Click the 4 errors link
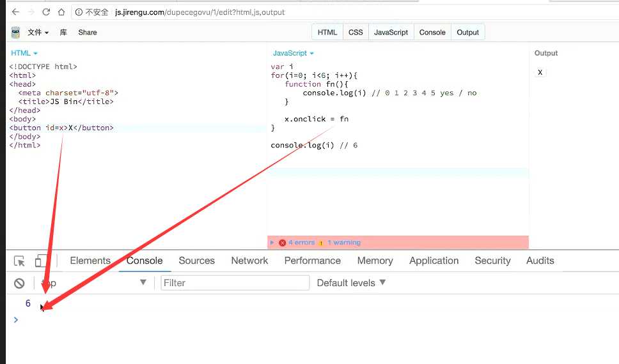This screenshot has width=619, height=364. pyautogui.click(x=301, y=243)
